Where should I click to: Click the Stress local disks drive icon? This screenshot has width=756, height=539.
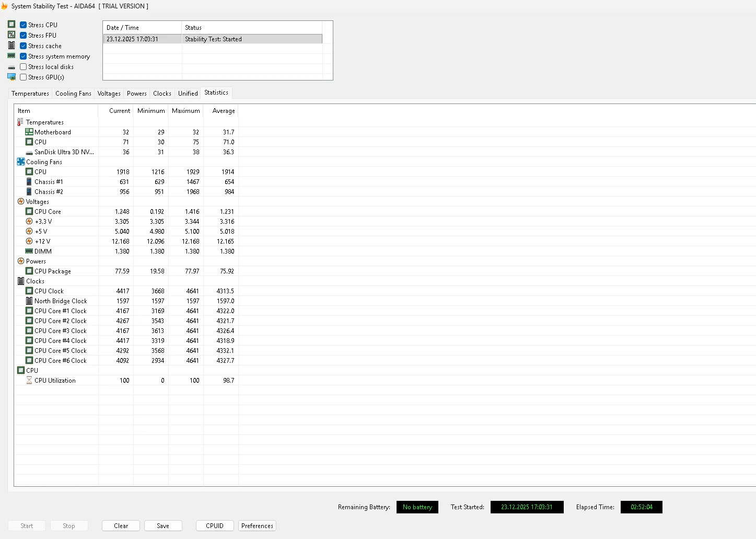pos(11,67)
